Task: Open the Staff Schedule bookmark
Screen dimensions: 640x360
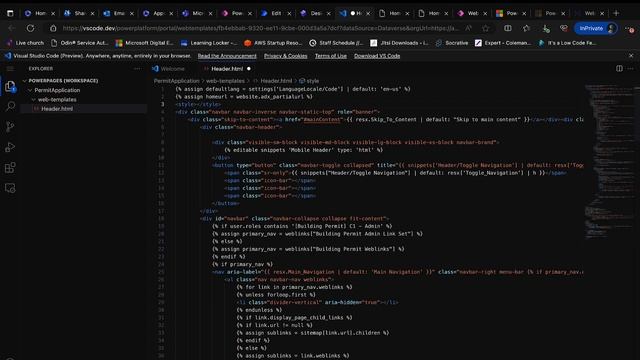Action: (x=336, y=43)
